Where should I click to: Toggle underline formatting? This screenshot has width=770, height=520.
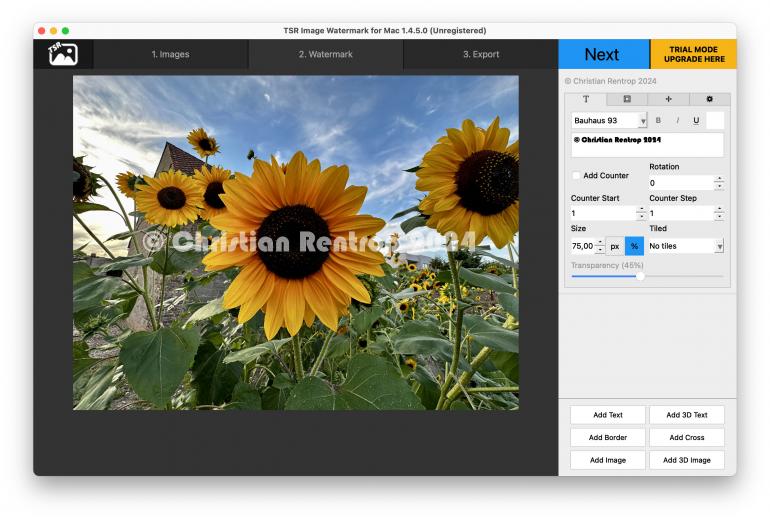(696, 120)
